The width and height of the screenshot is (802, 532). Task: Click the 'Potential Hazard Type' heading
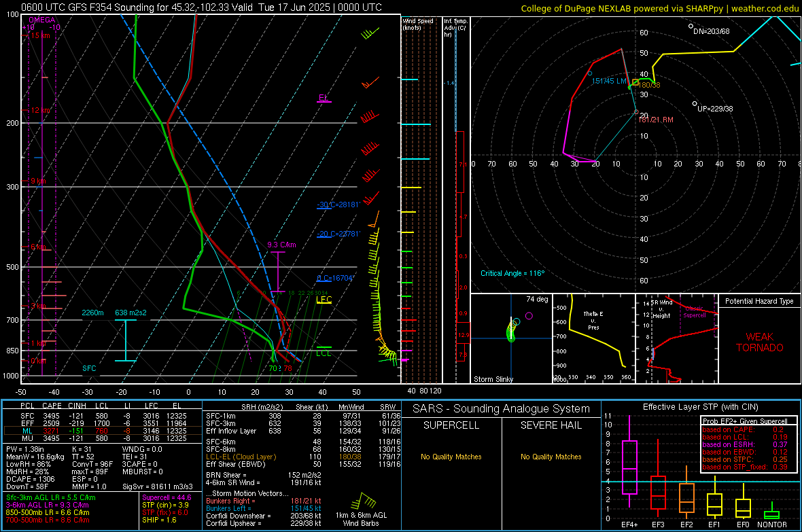pos(759,301)
